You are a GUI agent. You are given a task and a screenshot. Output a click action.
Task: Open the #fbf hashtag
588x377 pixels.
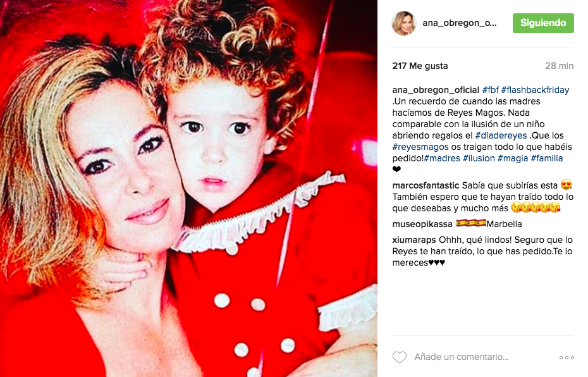[491, 90]
